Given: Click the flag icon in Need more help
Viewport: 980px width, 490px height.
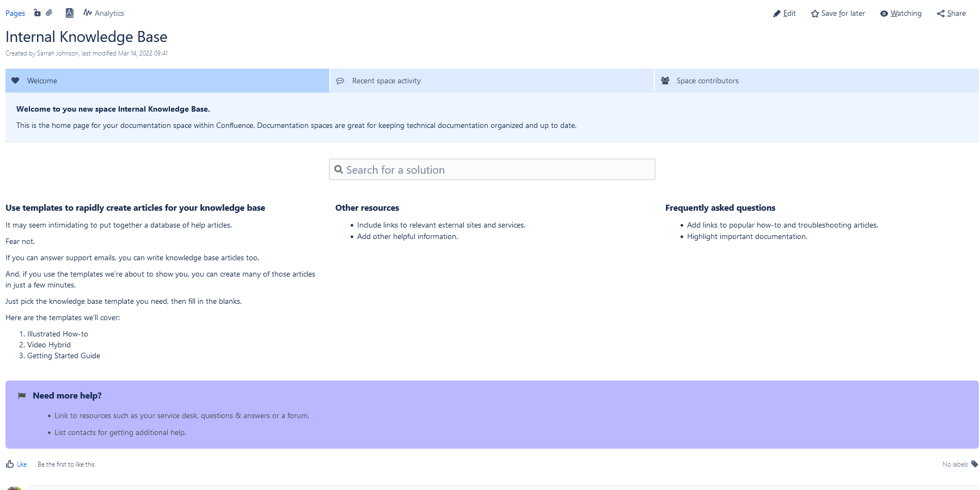Looking at the screenshot, I should tap(21, 395).
